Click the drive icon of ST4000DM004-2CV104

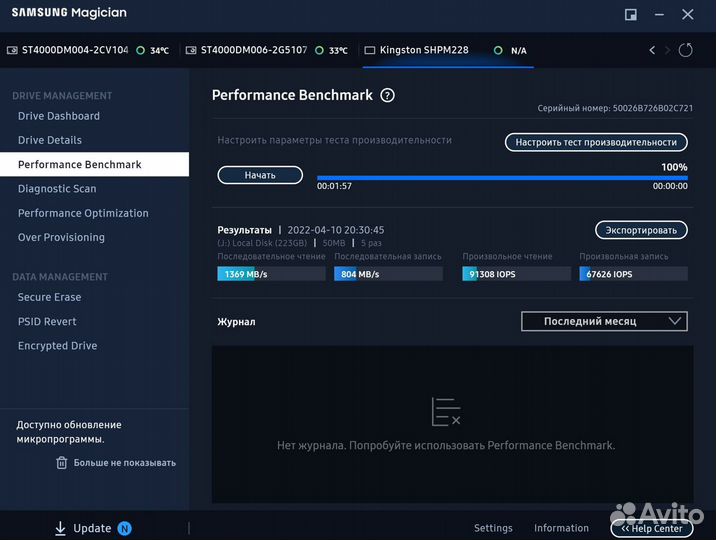12,50
